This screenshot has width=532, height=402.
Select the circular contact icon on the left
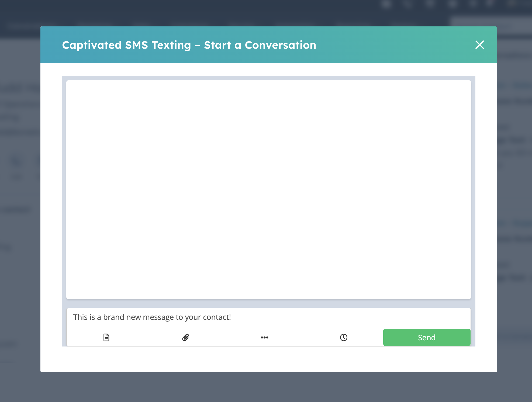16,162
